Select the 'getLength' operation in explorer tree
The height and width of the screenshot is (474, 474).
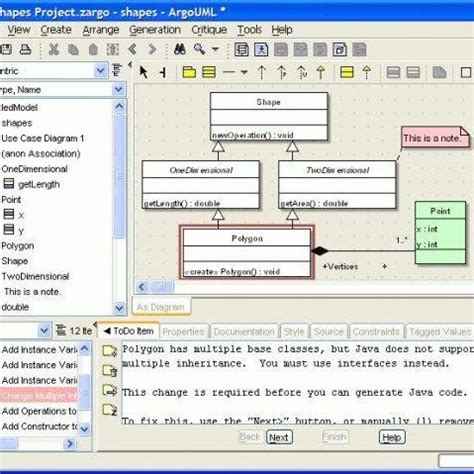pos(39,184)
